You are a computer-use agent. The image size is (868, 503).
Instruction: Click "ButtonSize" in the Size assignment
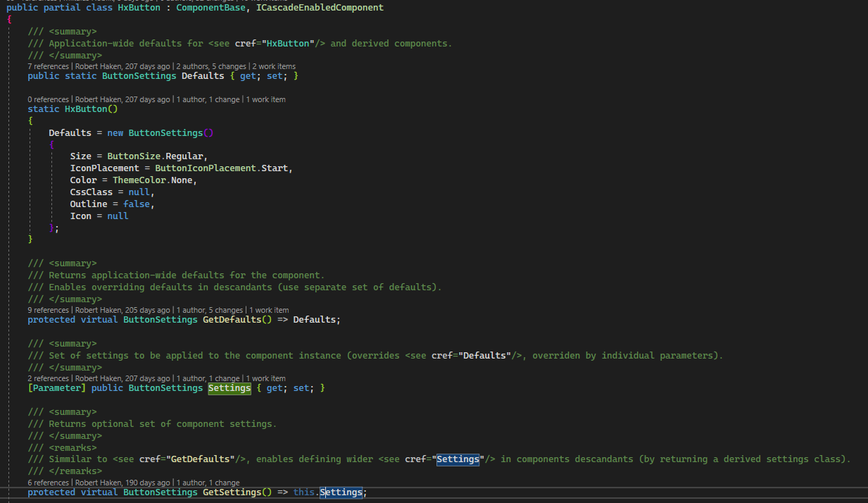pos(134,156)
